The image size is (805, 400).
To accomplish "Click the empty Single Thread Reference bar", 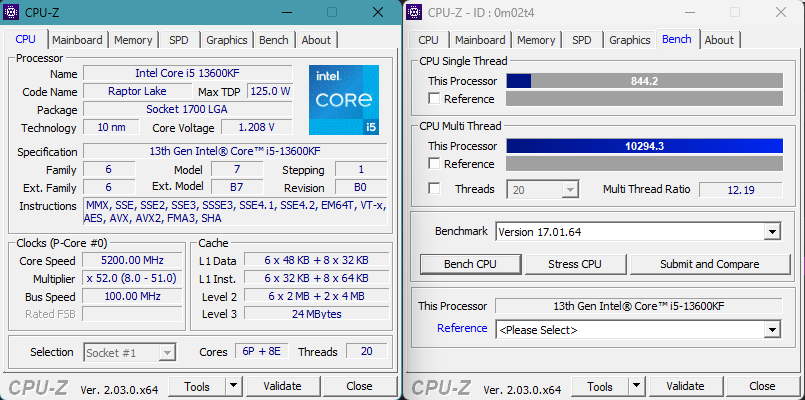I will tap(645, 99).
